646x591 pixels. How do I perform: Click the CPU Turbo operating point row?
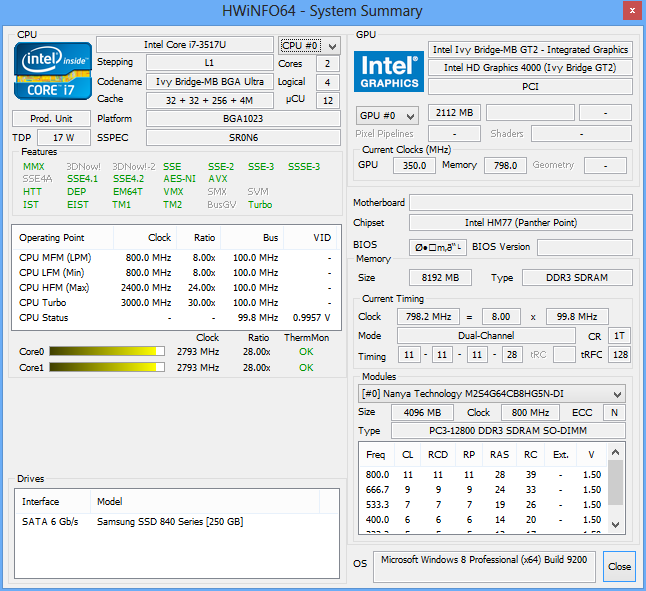pos(176,303)
